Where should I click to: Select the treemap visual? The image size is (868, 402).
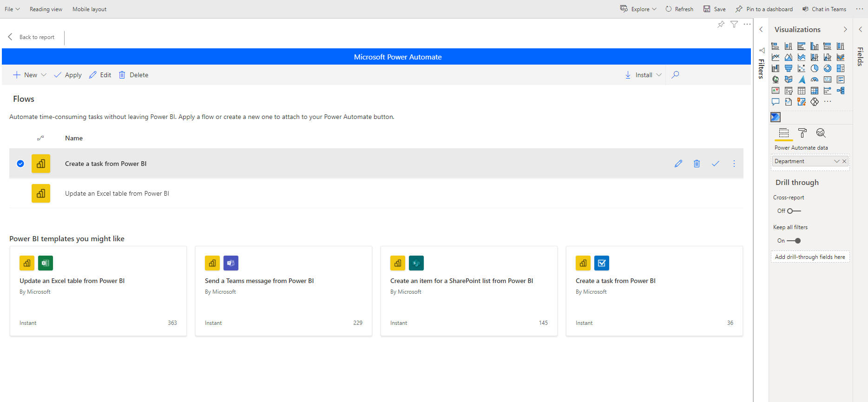pyautogui.click(x=841, y=68)
